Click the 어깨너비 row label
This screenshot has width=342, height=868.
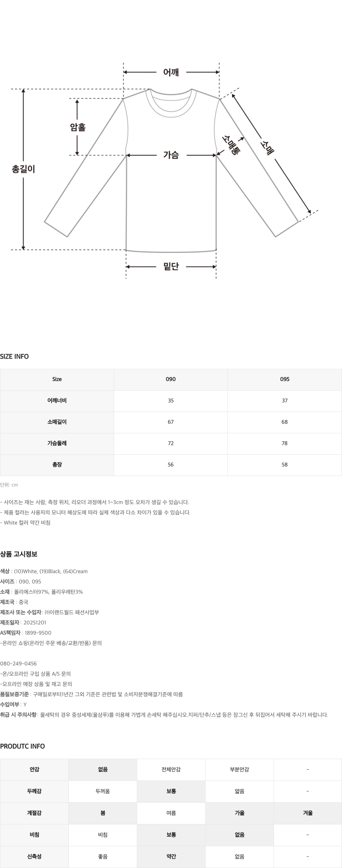pyautogui.click(x=57, y=400)
